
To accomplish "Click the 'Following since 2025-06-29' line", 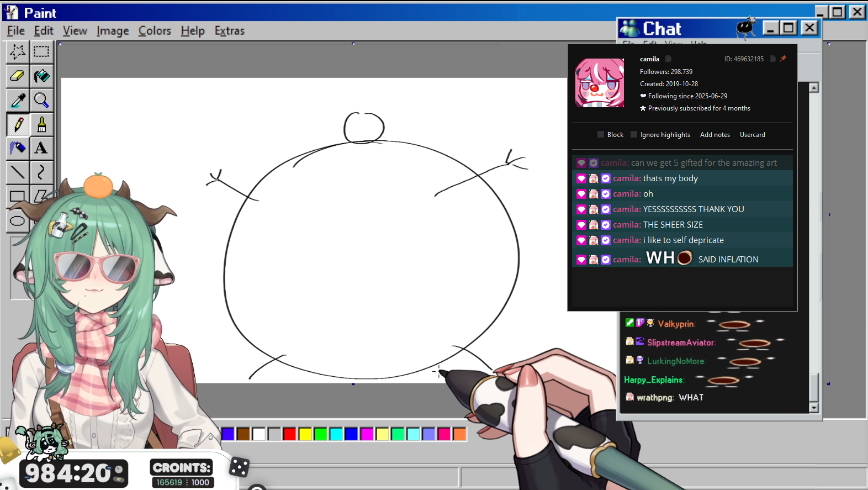I will pyautogui.click(x=684, y=96).
